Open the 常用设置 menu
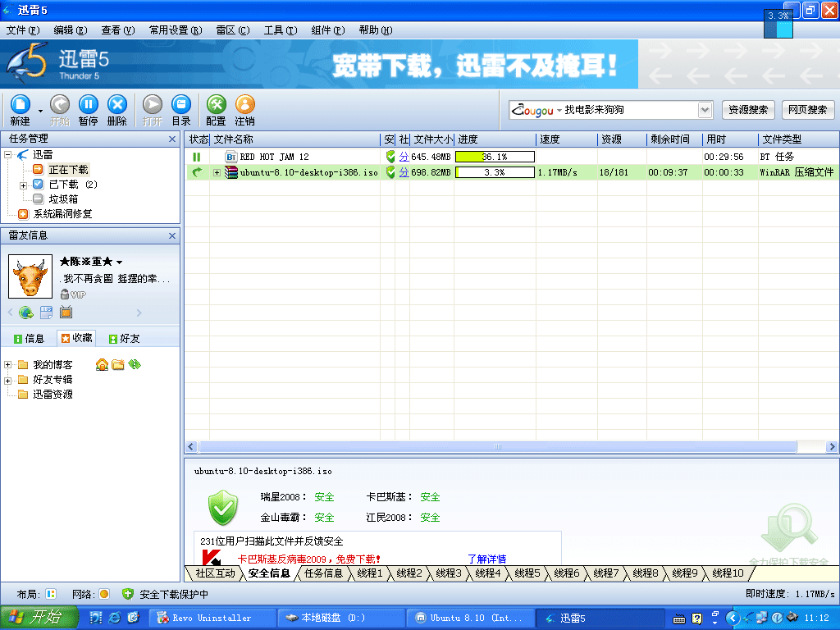 pos(176,30)
